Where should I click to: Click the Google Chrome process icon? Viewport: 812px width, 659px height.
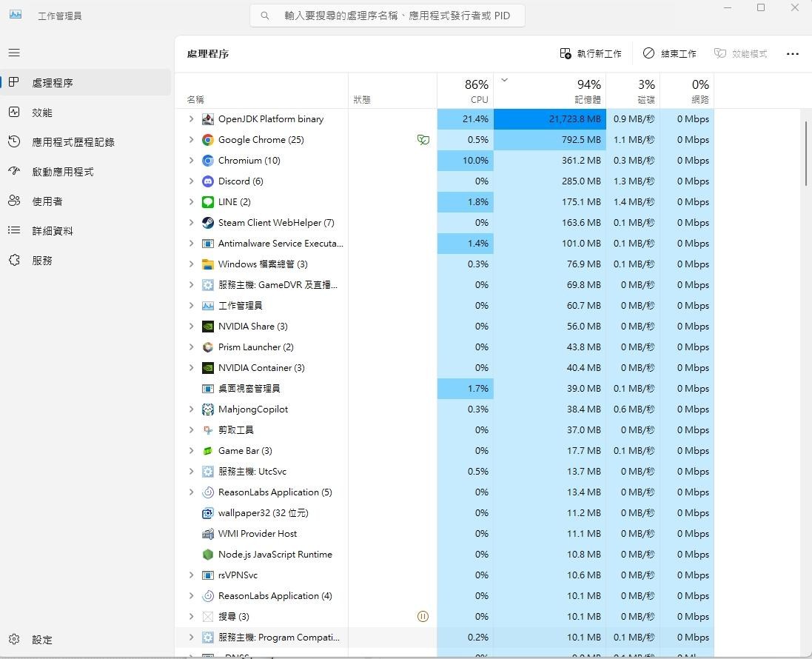208,140
